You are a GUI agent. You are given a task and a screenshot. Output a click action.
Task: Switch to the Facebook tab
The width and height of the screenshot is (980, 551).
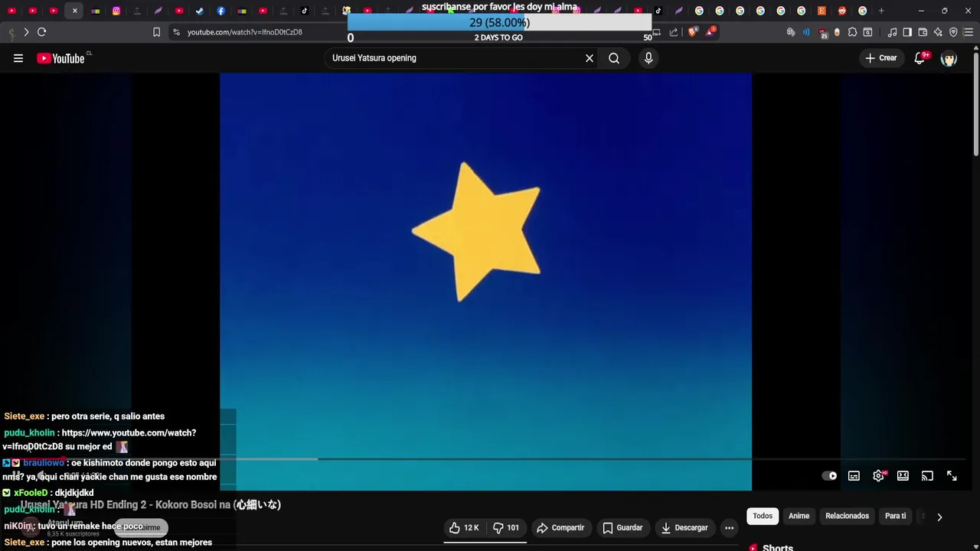220,11
